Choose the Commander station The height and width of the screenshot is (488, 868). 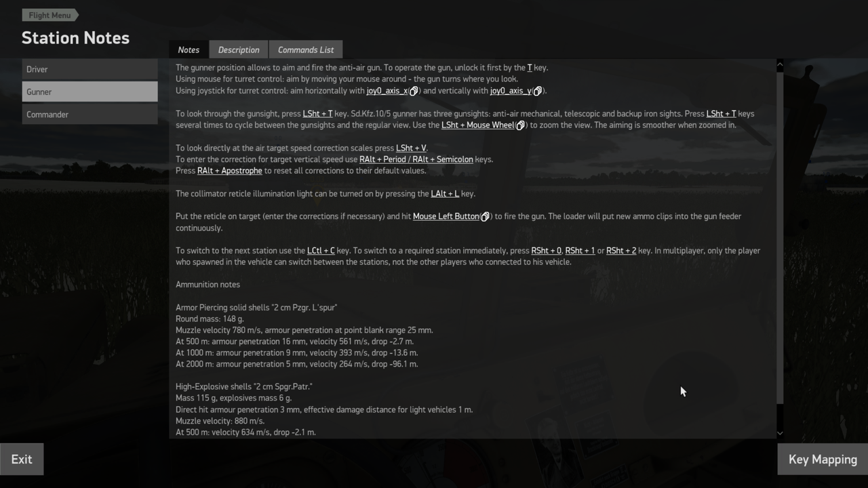(90, 115)
